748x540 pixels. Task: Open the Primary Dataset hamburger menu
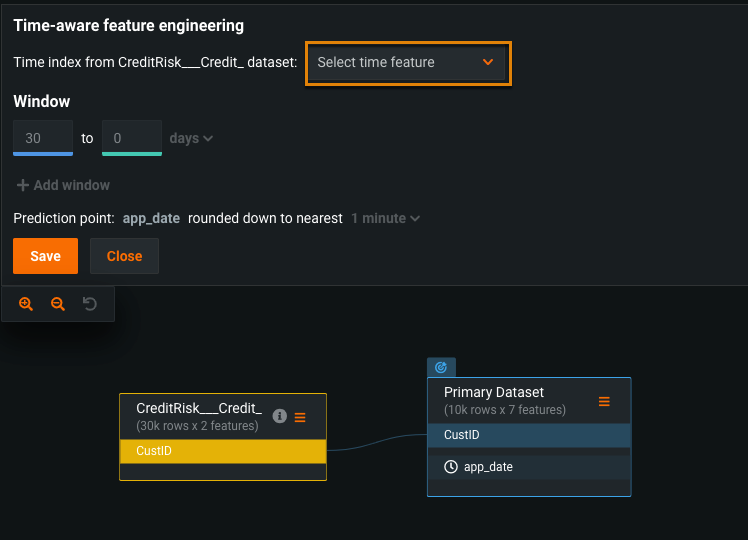[604, 401]
